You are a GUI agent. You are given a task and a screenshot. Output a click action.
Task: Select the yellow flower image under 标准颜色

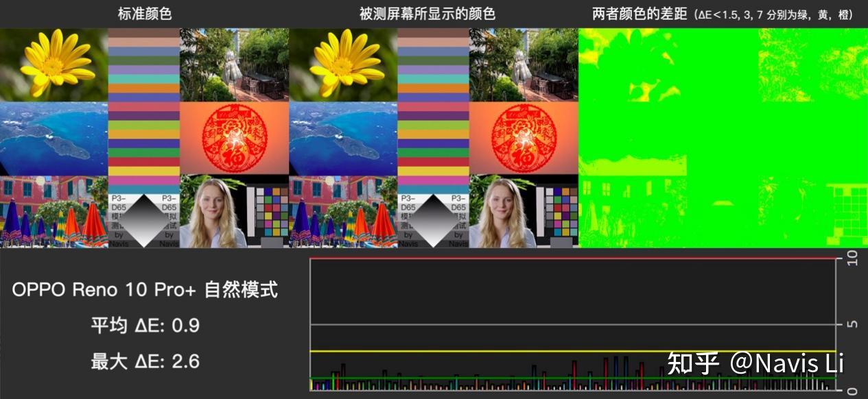[54, 65]
